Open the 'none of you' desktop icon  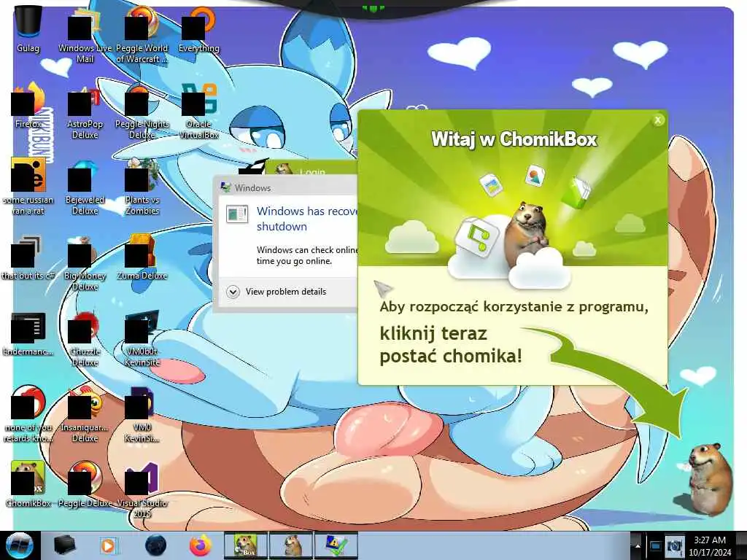point(28,414)
